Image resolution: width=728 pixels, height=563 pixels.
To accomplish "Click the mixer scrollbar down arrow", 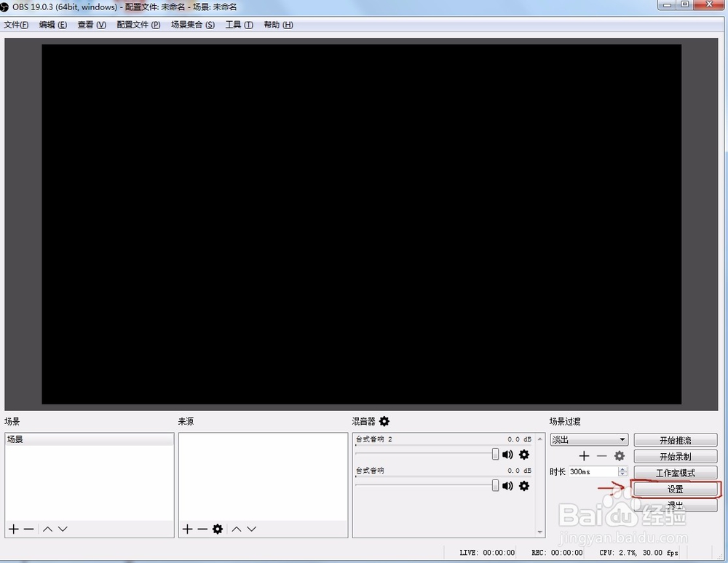I will 539,532.
